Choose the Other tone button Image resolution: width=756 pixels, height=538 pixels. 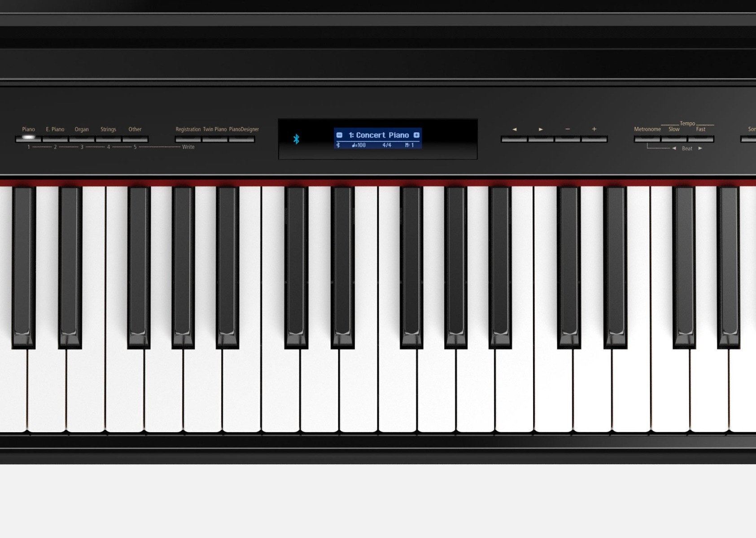click(135, 139)
